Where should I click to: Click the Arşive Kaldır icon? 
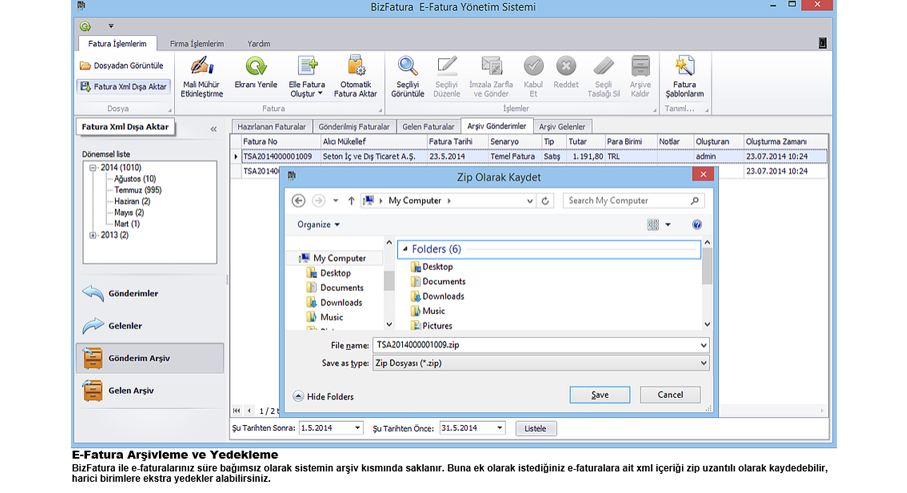point(640,68)
